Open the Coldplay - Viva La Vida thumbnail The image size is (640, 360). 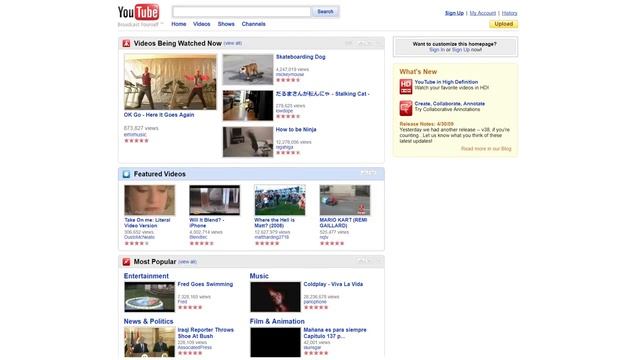pyautogui.click(x=275, y=297)
